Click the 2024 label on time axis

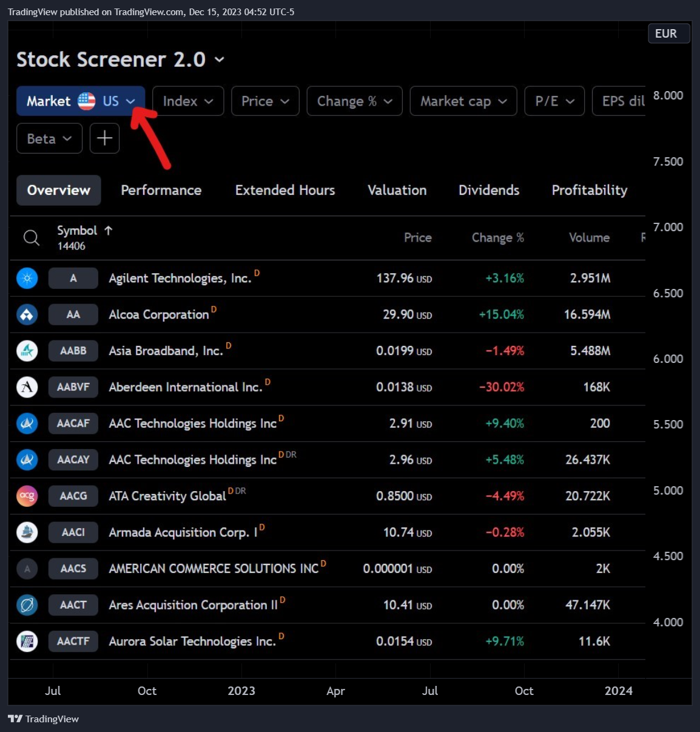click(619, 691)
